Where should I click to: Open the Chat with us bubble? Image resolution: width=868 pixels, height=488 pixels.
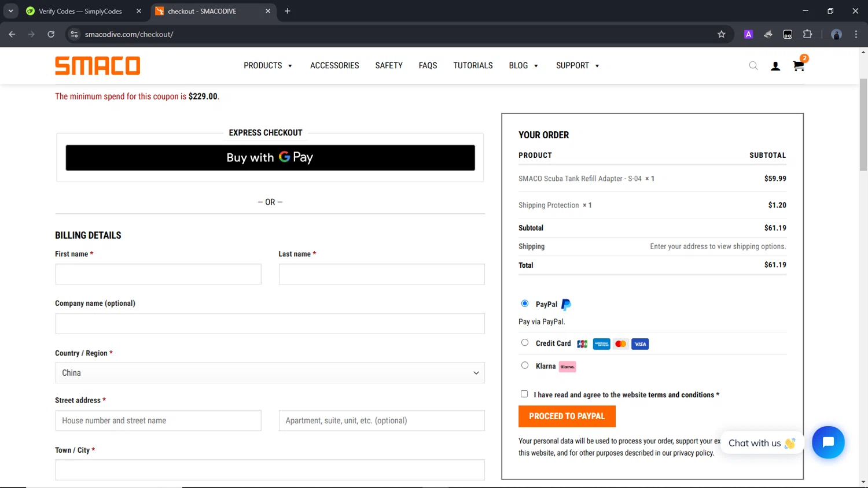point(762,443)
